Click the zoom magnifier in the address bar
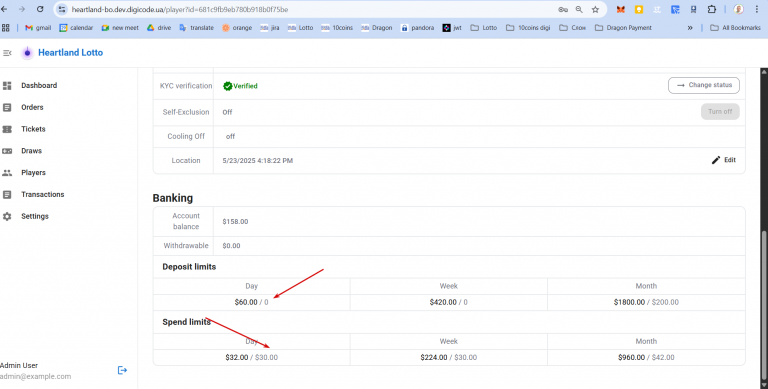 579,9
